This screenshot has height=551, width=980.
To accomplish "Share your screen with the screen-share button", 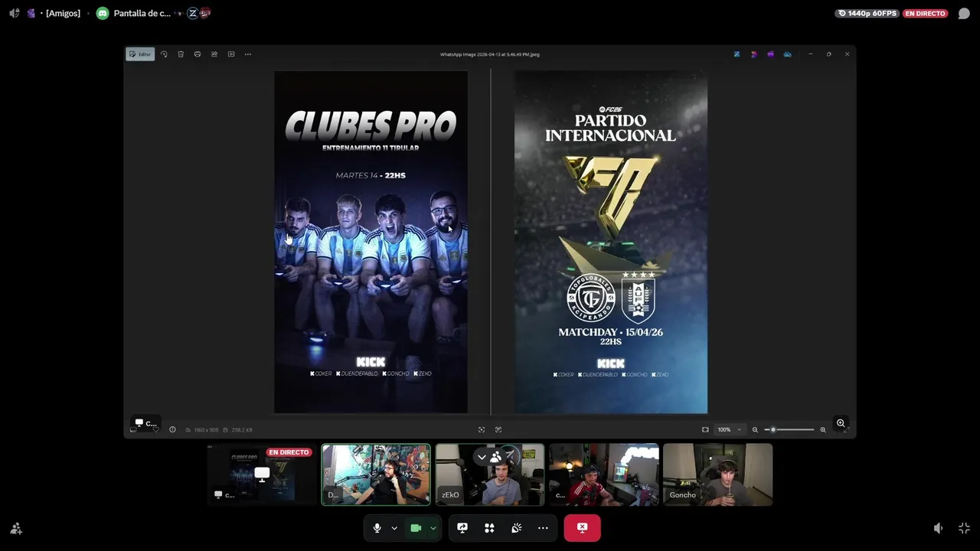I will coord(462,528).
